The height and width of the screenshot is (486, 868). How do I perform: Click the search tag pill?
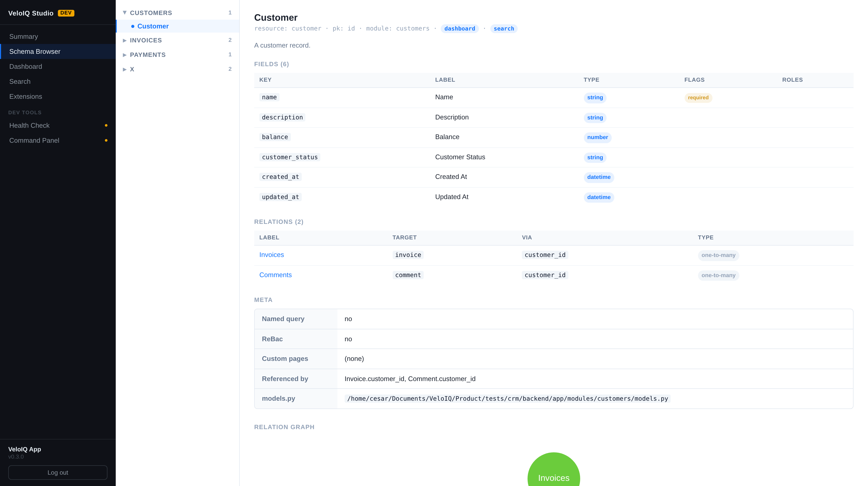(x=504, y=28)
